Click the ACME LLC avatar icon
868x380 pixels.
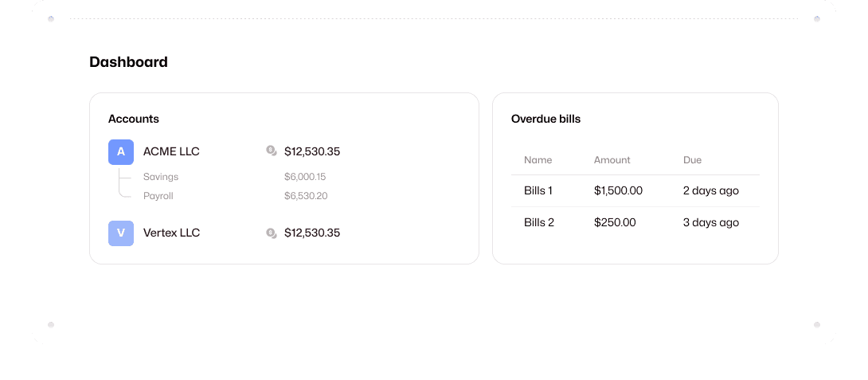pos(121,151)
